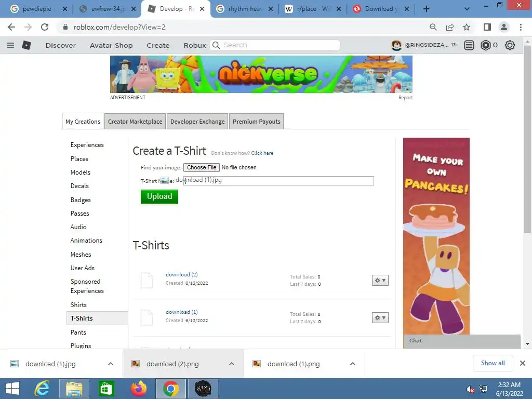The height and width of the screenshot is (399, 532).
Task: Expand options for download (1).jpg download
Action: click(x=111, y=364)
